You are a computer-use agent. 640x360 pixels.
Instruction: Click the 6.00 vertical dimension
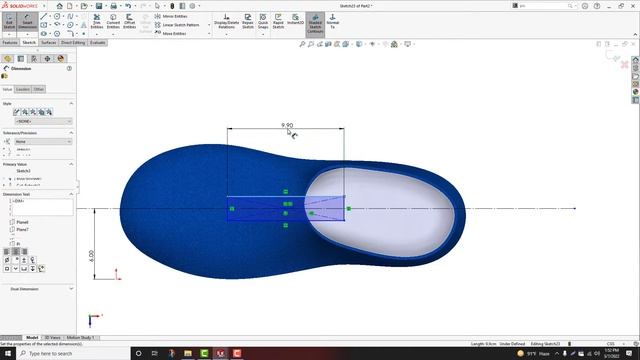coord(91,256)
